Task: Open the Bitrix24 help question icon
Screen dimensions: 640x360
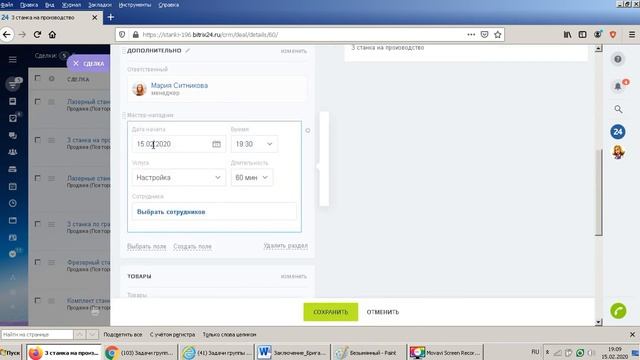Action: [618, 60]
